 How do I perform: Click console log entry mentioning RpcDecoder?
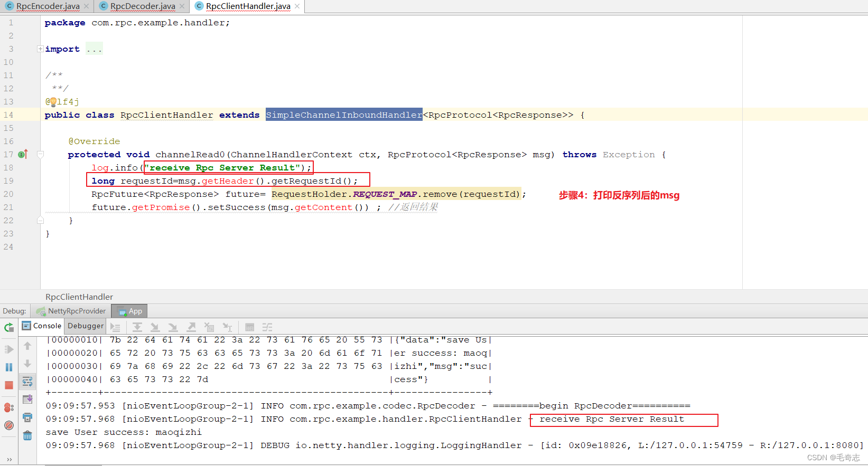368,406
